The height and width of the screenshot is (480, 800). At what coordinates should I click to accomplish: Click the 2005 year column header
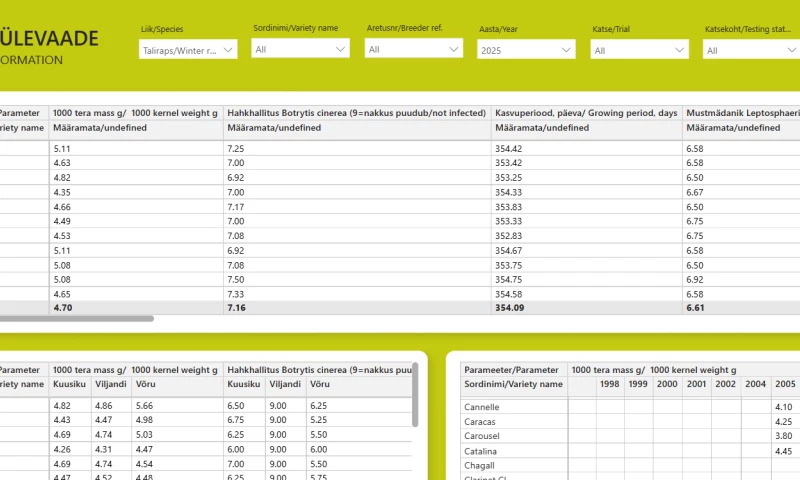coord(785,384)
